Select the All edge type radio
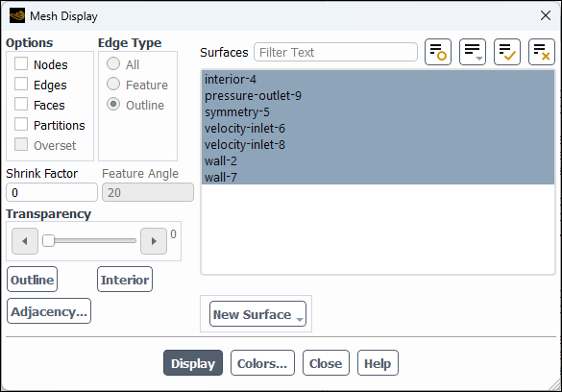This screenshot has width=562, height=392. point(113,63)
